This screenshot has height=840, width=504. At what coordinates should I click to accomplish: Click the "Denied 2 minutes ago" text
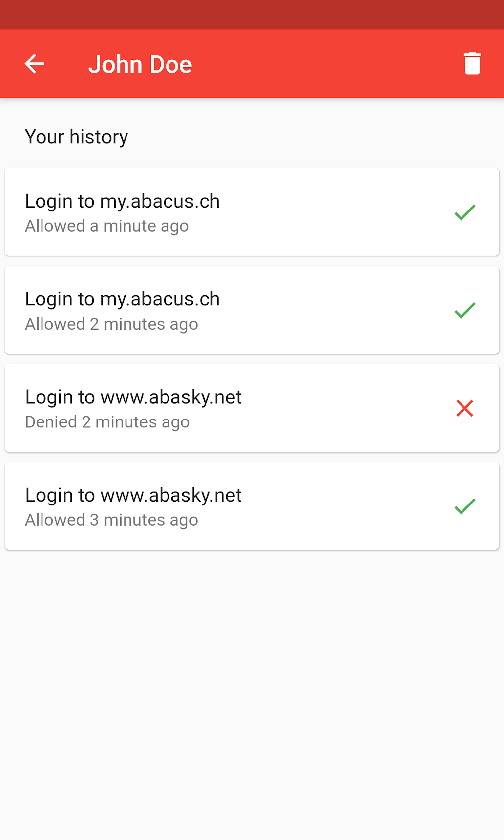point(107,422)
